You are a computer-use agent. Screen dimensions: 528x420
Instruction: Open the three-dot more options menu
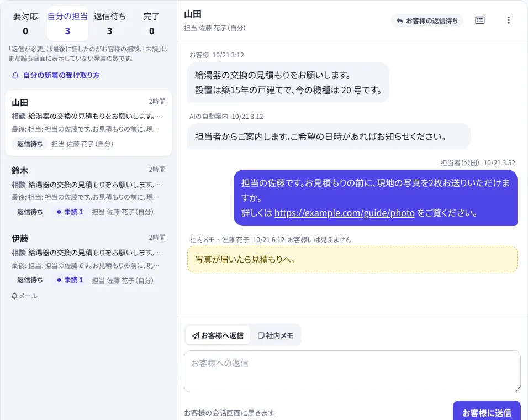tap(509, 20)
